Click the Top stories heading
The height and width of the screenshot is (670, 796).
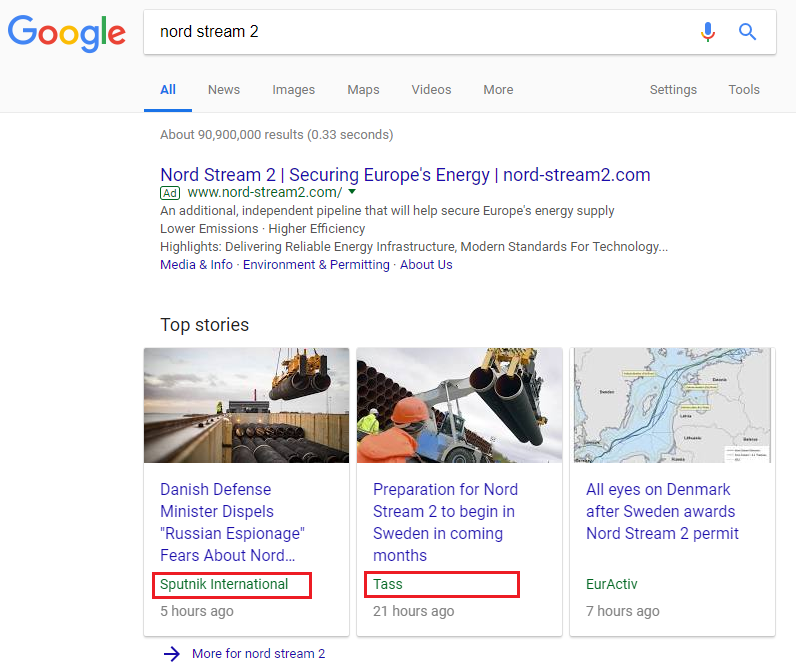[x=205, y=325]
